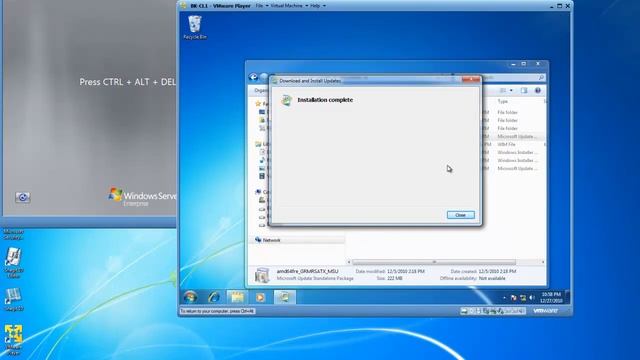Click the search magnifier in the Explorer window
Viewport: 640px width, 360px height.
click(541, 78)
